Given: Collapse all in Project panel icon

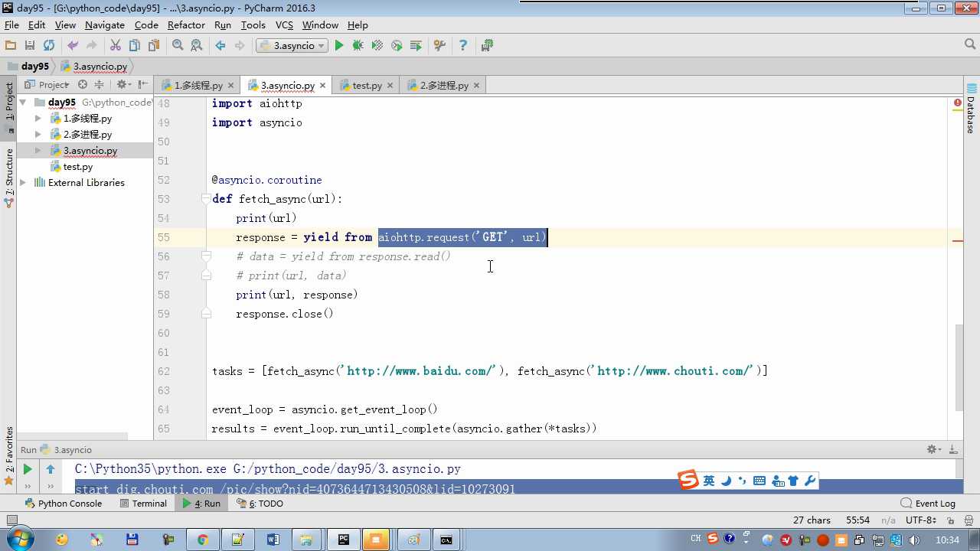Looking at the screenshot, I should point(99,85).
